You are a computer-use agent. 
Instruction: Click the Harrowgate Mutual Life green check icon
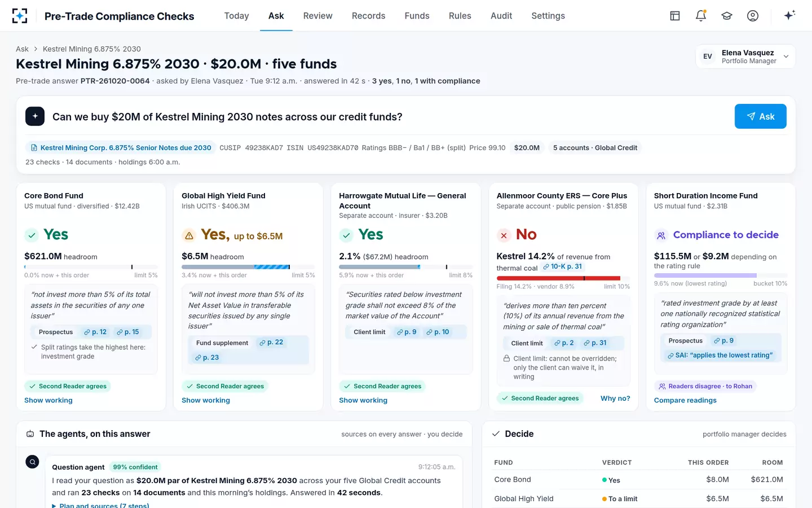[x=346, y=235]
